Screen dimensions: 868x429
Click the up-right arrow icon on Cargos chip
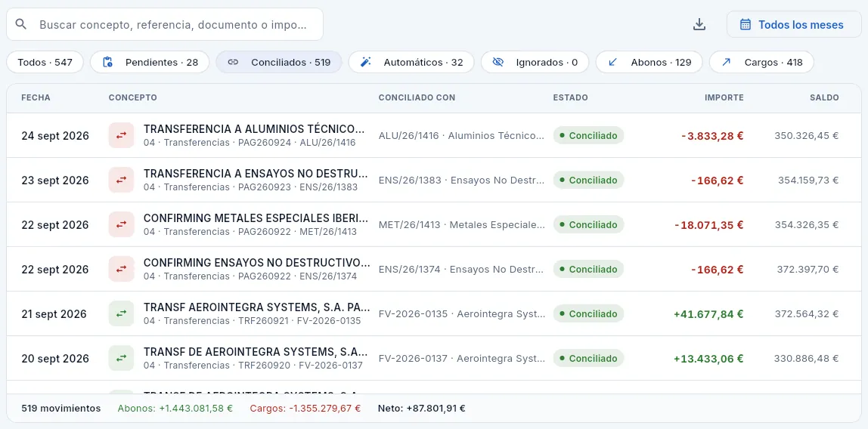pyautogui.click(x=727, y=63)
